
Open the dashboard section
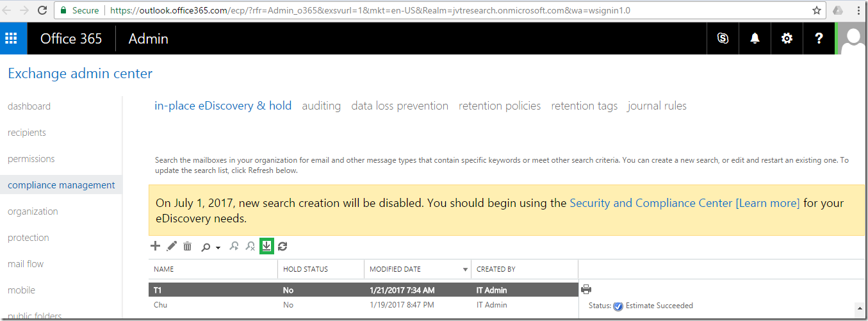pos(29,106)
